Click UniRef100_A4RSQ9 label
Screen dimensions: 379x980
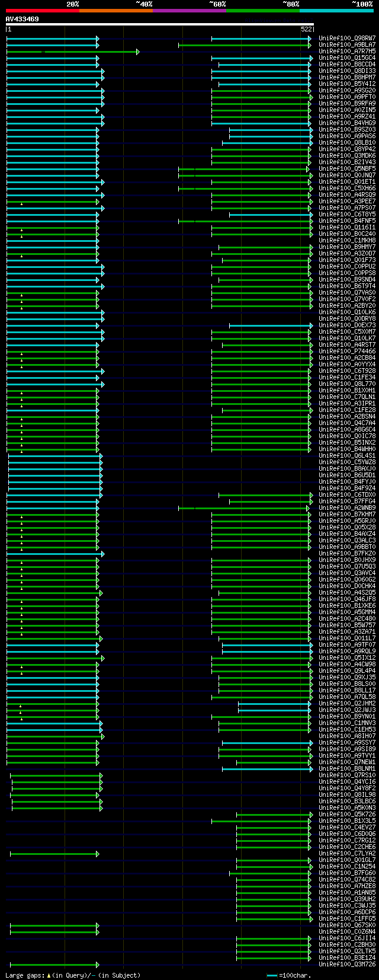(347, 194)
